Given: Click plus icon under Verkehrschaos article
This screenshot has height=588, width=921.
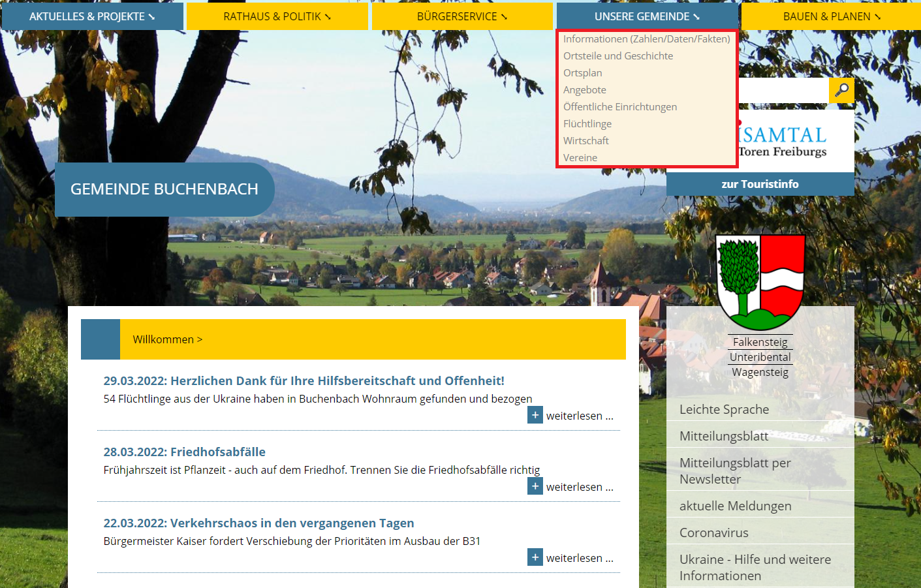Looking at the screenshot, I should (535, 557).
